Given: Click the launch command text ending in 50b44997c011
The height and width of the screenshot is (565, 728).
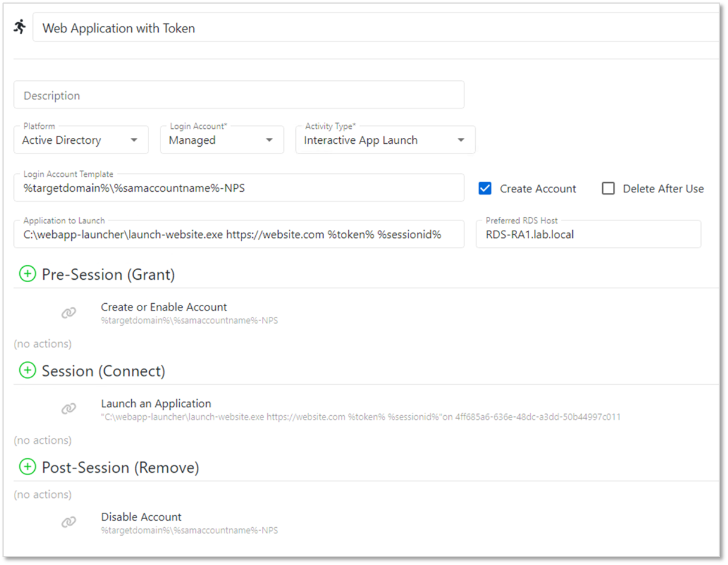Looking at the screenshot, I should 361,417.
